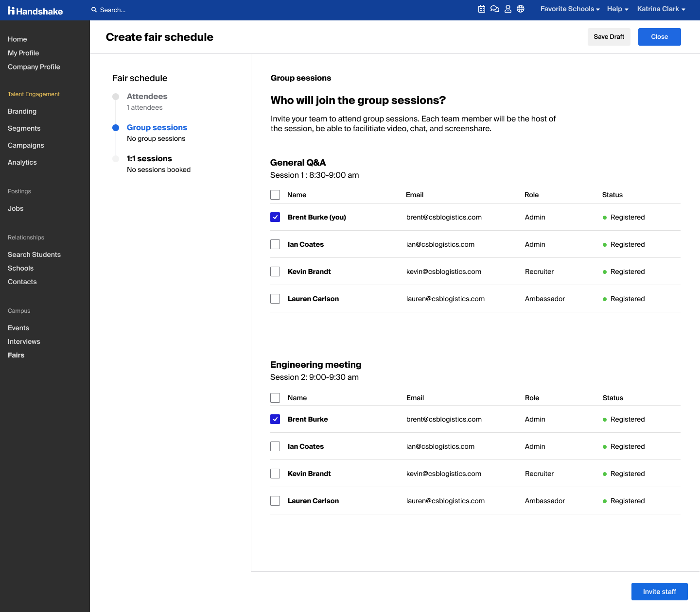Open the messages chat bubble icon

pos(495,9)
